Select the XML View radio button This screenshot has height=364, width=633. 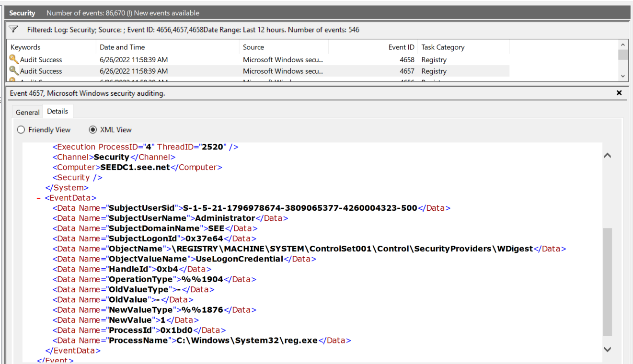click(93, 130)
